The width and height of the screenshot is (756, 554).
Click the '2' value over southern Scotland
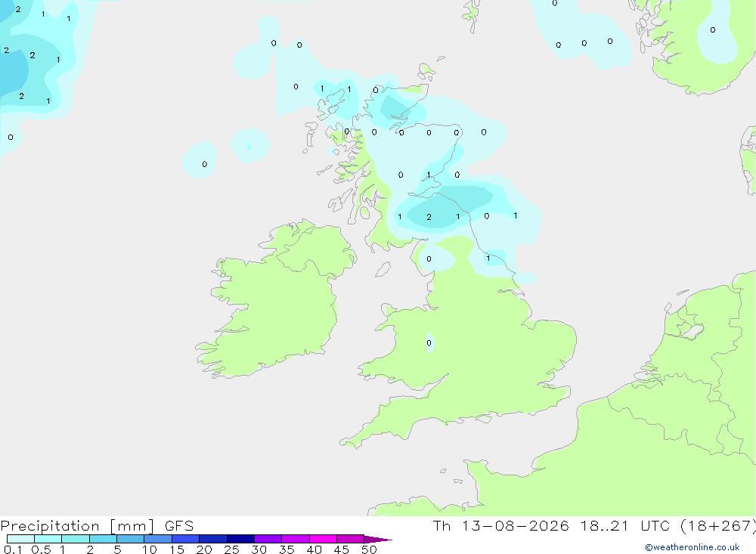(x=429, y=217)
